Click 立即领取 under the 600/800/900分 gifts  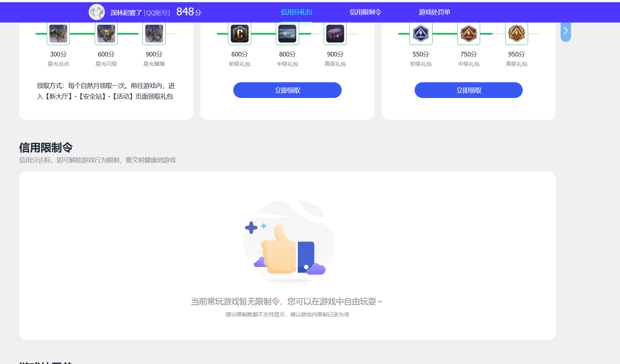[x=287, y=90]
